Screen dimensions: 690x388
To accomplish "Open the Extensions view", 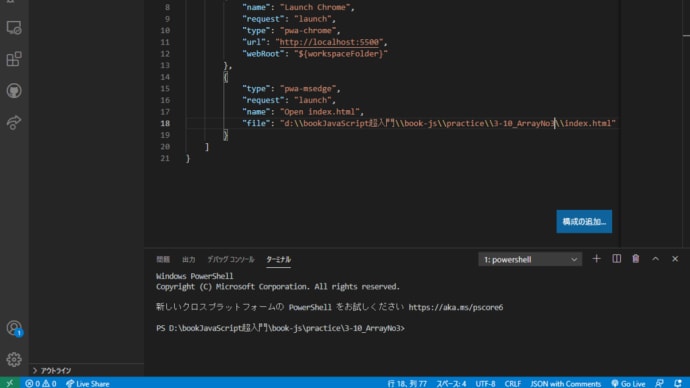I will [x=14, y=59].
